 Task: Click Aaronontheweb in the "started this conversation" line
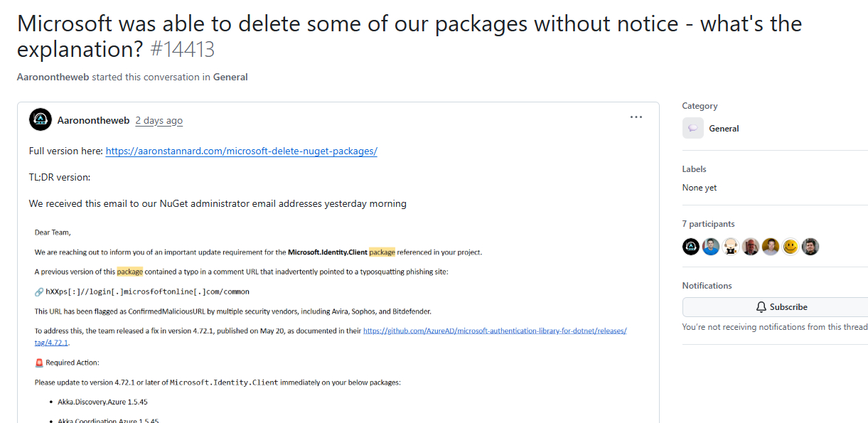pos(53,77)
